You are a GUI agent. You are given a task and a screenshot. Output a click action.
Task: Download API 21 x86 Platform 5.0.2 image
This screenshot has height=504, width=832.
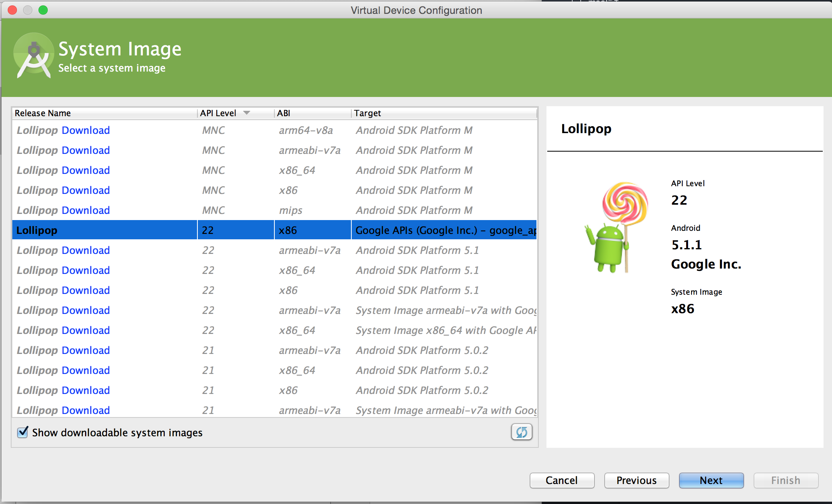tap(86, 391)
